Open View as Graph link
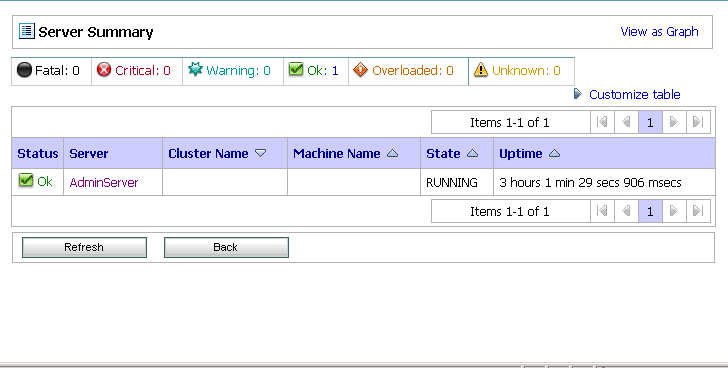This screenshot has height=368, width=728. click(x=659, y=32)
